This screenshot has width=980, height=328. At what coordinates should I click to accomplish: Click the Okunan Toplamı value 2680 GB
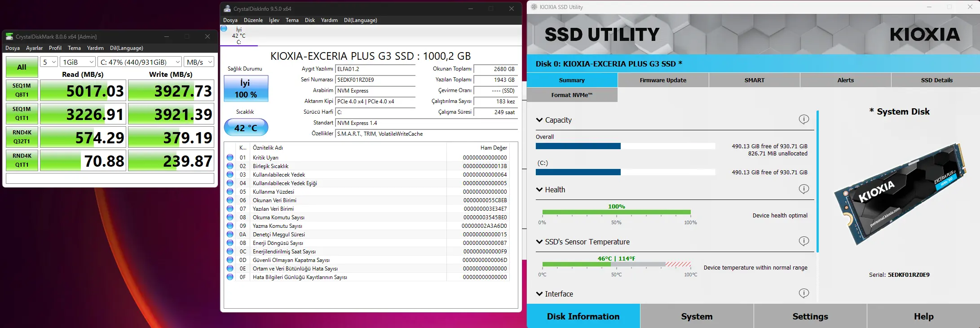point(496,69)
